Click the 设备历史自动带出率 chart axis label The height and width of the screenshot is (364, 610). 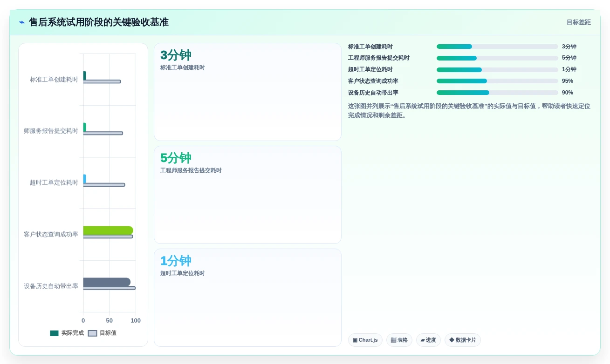(x=51, y=286)
